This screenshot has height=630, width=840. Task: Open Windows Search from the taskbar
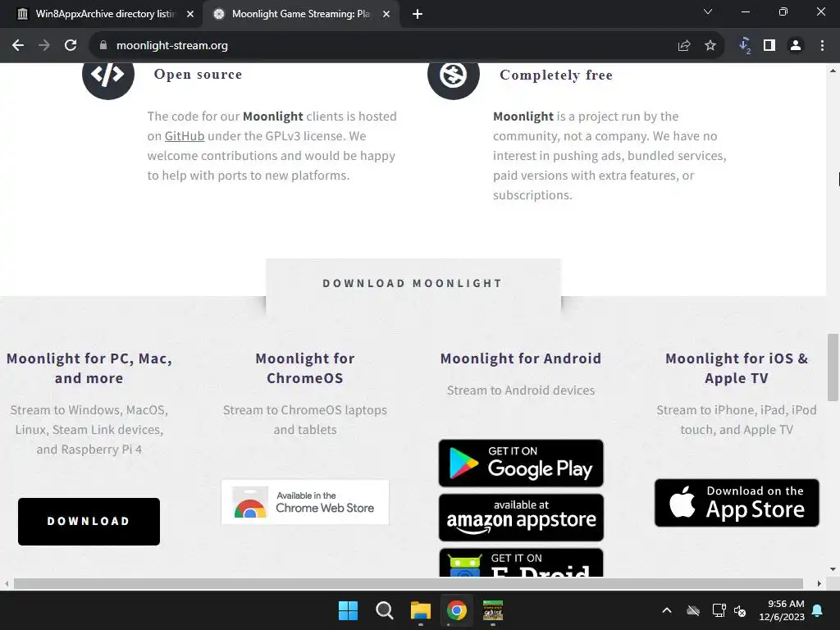point(384,610)
